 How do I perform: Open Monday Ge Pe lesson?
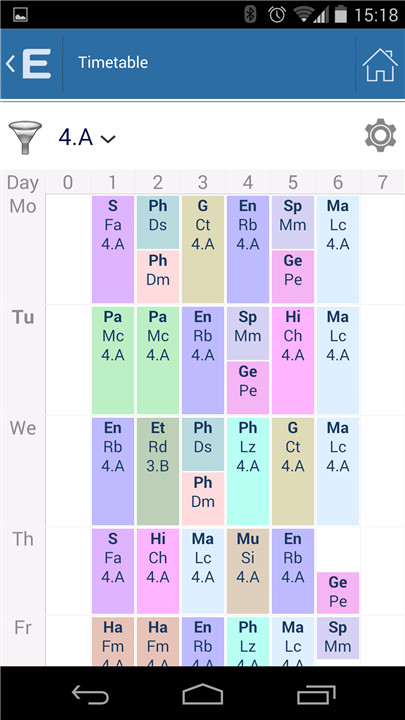293,276
